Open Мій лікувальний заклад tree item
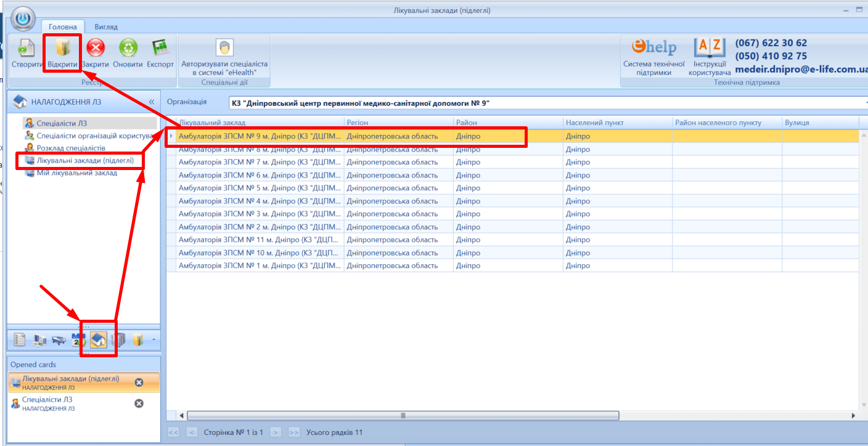 pyautogui.click(x=76, y=173)
